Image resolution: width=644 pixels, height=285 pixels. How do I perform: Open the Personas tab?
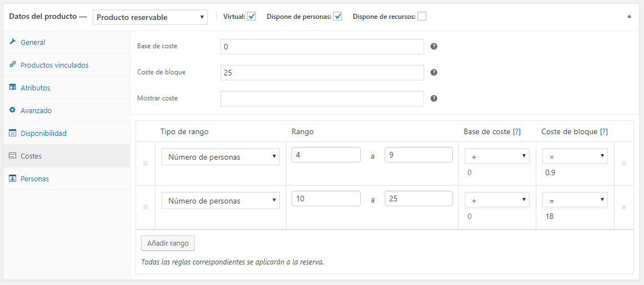(x=67, y=179)
